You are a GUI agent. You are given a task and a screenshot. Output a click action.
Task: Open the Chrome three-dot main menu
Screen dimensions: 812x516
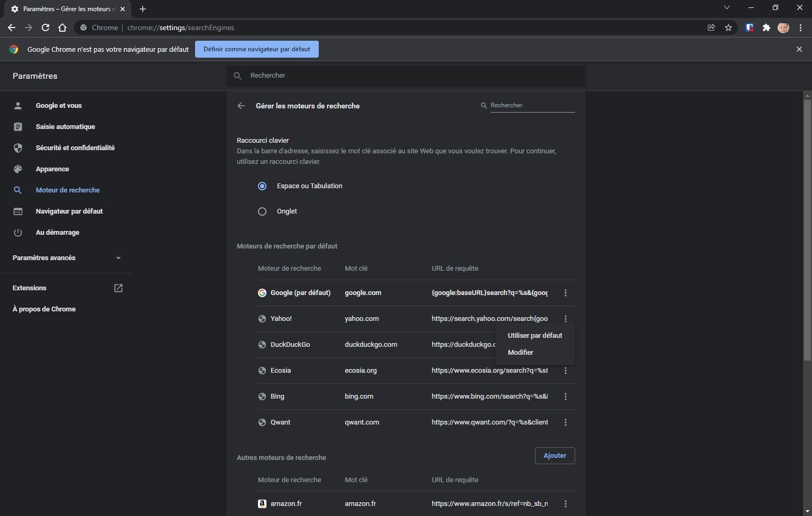[x=800, y=27]
